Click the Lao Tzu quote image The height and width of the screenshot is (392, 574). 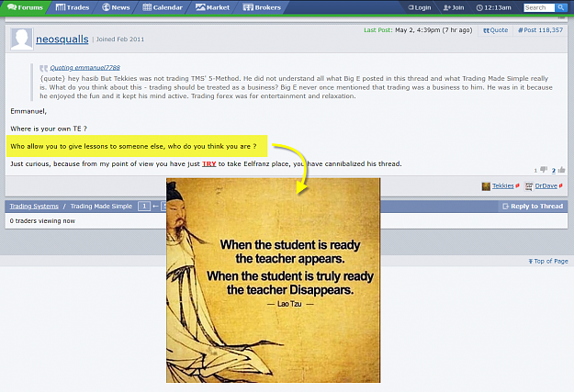pyautogui.click(x=273, y=280)
